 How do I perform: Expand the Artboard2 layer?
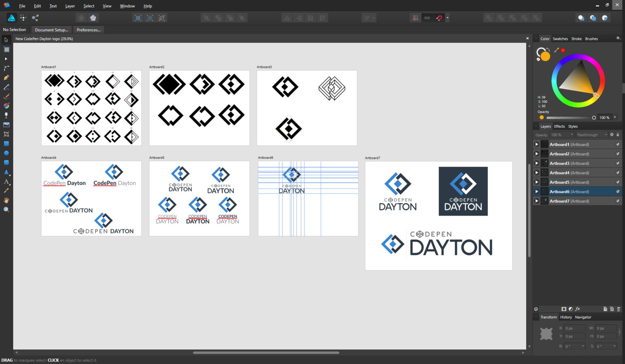click(x=537, y=154)
